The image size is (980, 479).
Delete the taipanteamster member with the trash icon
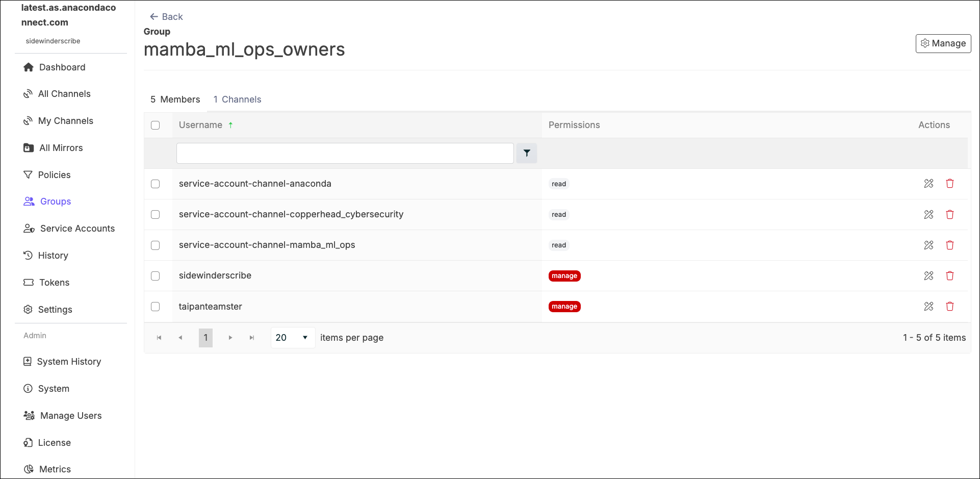click(950, 307)
